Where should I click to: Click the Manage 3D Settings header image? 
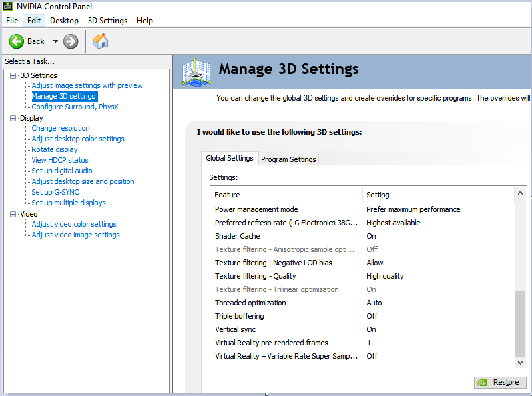[196, 71]
